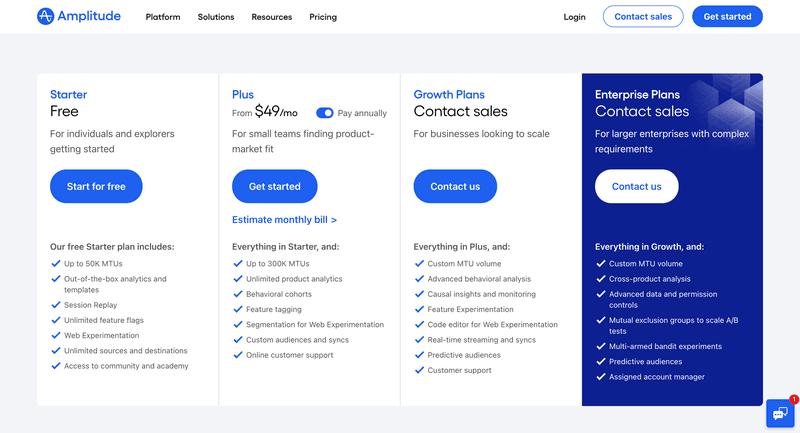The height and width of the screenshot is (433, 800).
Task: Click Get started in the Plus plan
Action: coord(274,186)
